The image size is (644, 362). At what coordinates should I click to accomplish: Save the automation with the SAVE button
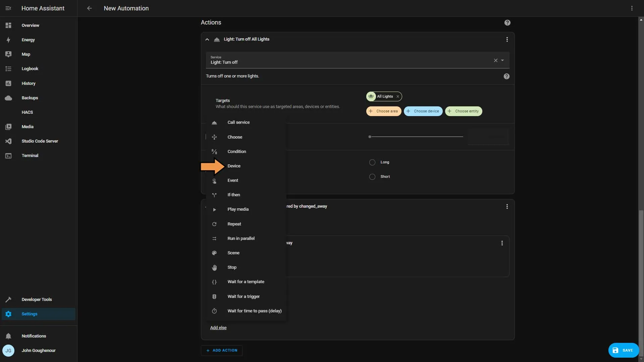point(623,350)
